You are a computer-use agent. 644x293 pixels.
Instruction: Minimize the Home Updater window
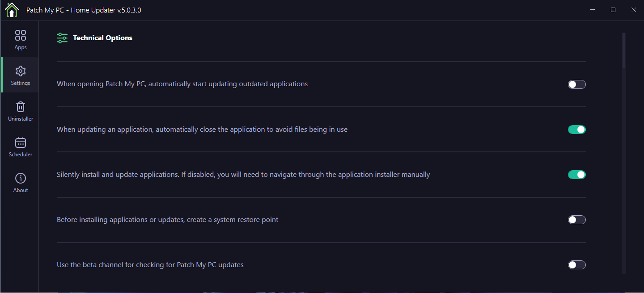tap(593, 10)
